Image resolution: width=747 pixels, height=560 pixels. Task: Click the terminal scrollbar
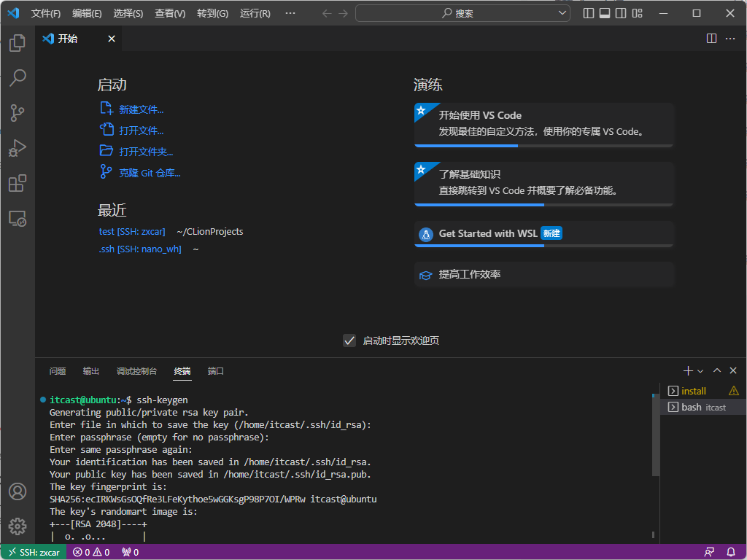click(656, 435)
